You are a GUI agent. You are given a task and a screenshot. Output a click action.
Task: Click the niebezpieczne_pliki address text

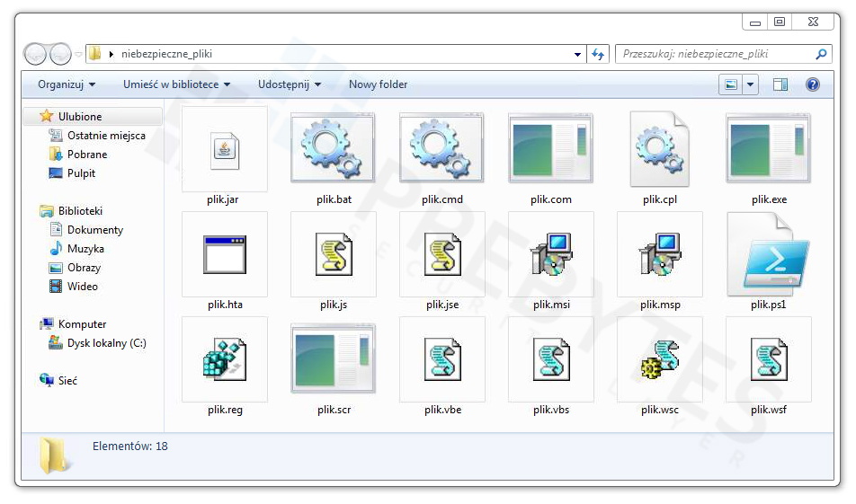166,54
